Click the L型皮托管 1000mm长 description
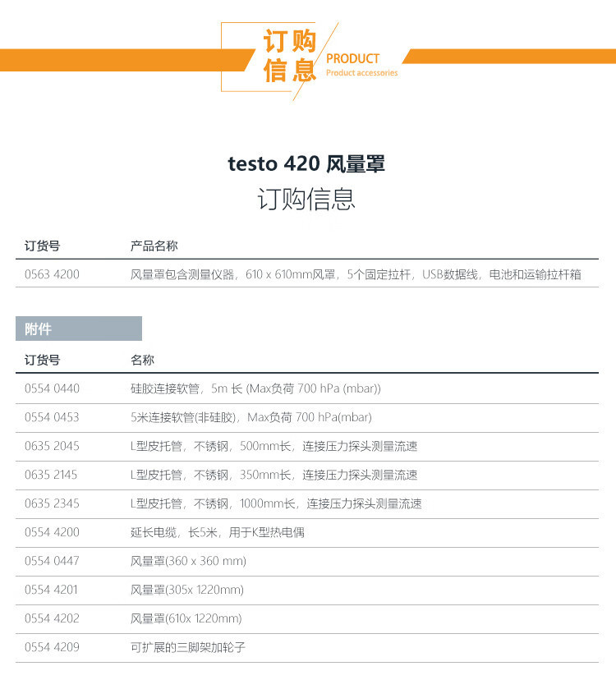The image size is (616, 680). click(276, 503)
